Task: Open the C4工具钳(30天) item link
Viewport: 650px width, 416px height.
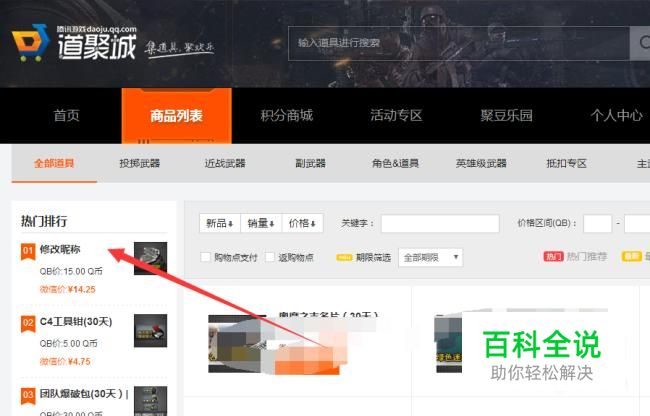Action: pos(76,322)
